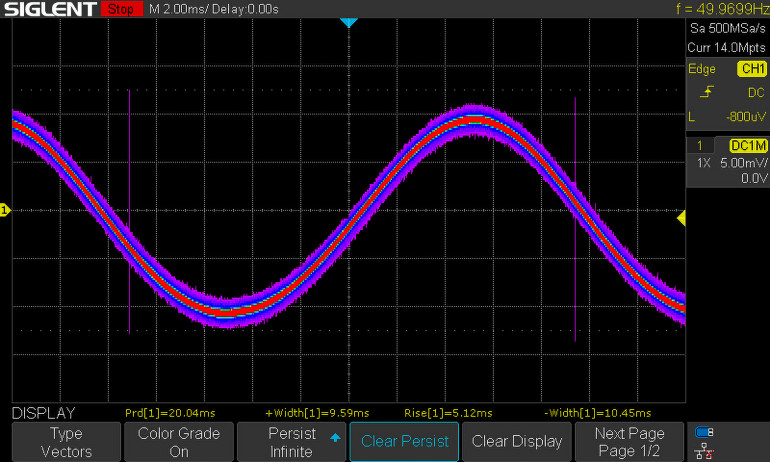Toggle the Color Grade On setting
Image resolution: width=770 pixels, height=462 pixels.
178,441
